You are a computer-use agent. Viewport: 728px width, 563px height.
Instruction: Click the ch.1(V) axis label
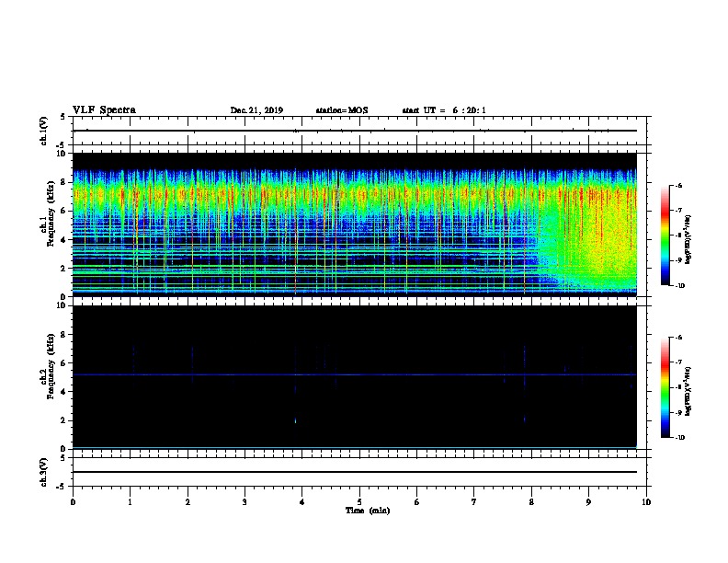(43, 131)
